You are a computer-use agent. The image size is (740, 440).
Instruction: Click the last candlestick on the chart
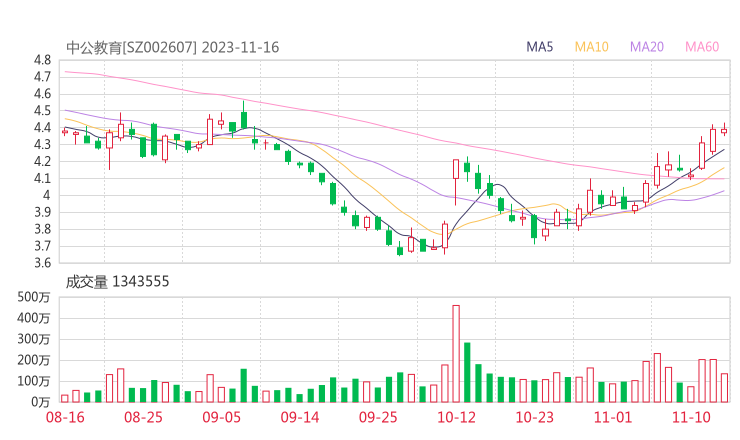tap(724, 131)
